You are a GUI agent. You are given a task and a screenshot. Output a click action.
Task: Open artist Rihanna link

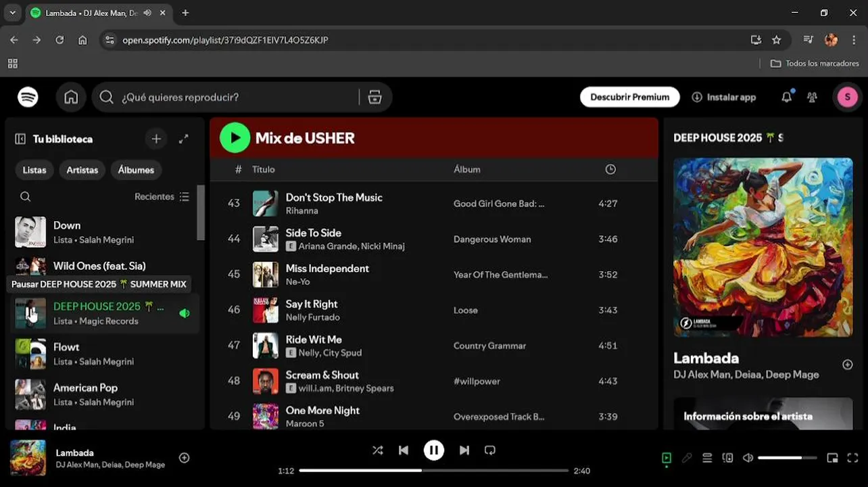302,210
